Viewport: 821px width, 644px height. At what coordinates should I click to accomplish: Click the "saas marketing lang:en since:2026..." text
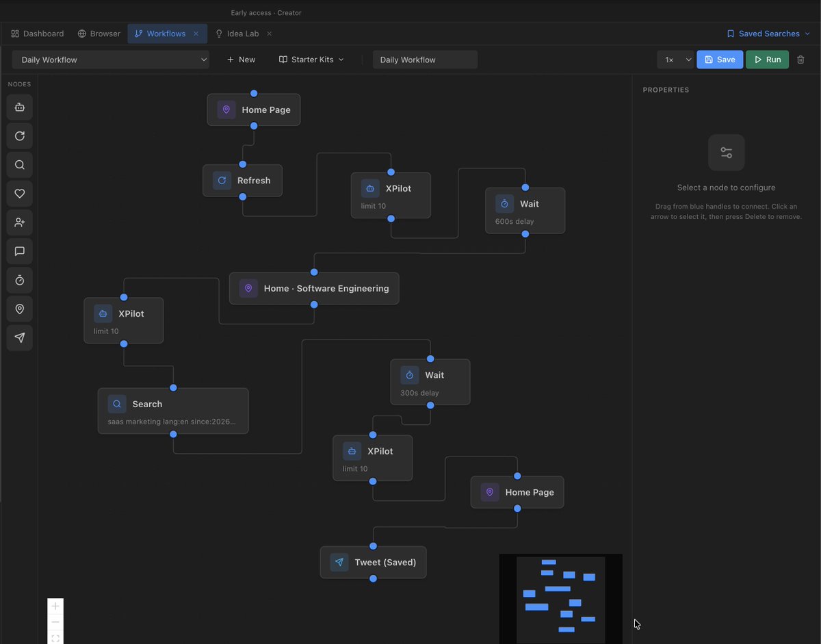[172, 422]
